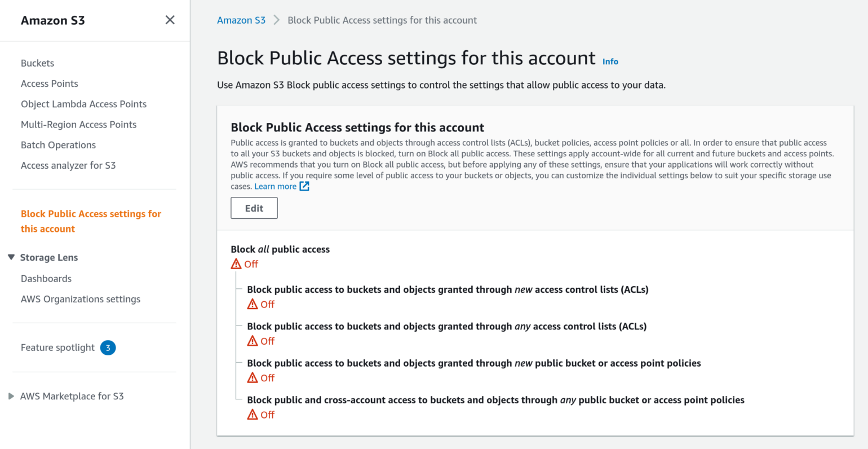Click the text about new access control lists
The height and width of the screenshot is (449, 868).
[x=448, y=289]
